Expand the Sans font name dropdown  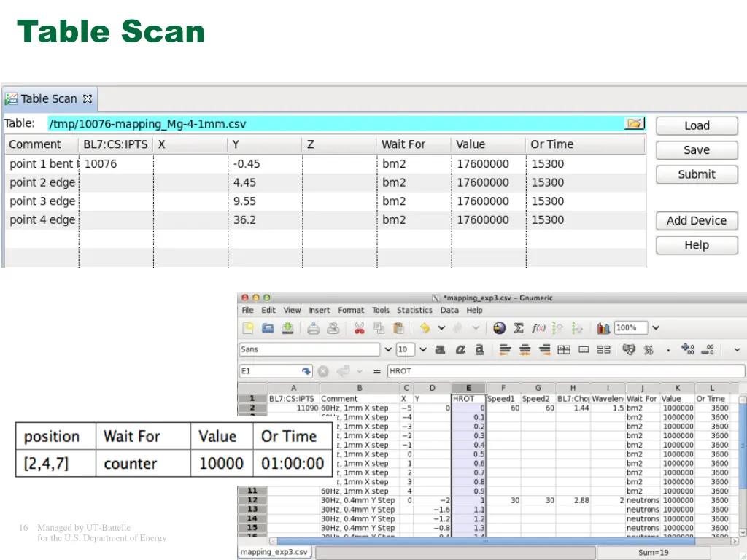388,350
